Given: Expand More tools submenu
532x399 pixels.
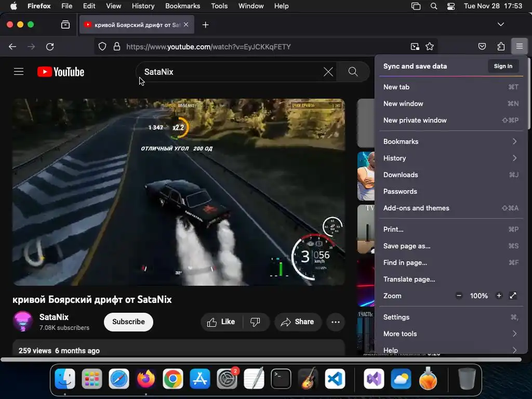Looking at the screenshot, I should (x=451, y=334).
